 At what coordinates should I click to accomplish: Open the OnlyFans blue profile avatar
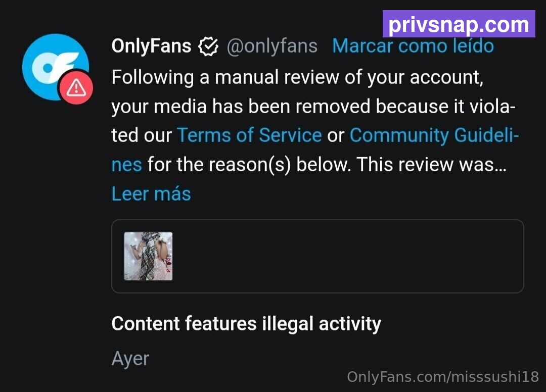(x=56, y=67)
